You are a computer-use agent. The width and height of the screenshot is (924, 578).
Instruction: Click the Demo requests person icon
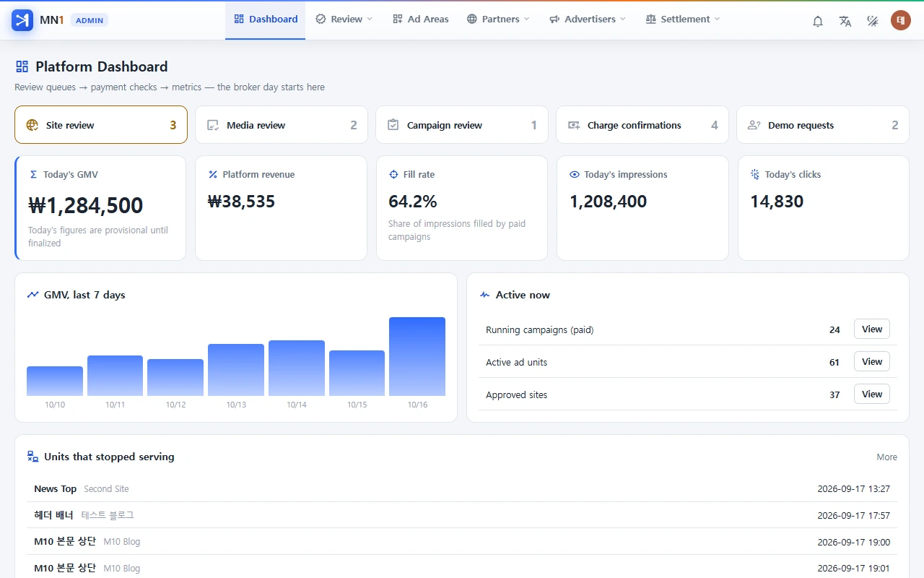(754, 125)
